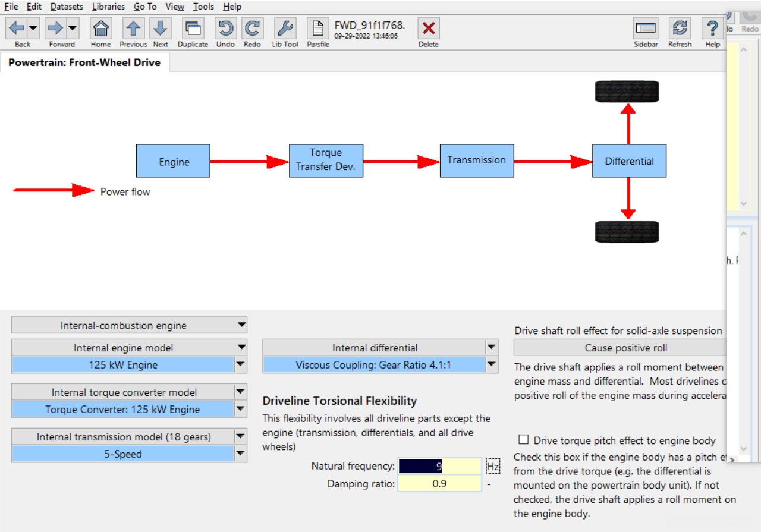Screen dimensions: 761x532
Task: Expand Back button history dropdown arrow
Action: point(33,28)
